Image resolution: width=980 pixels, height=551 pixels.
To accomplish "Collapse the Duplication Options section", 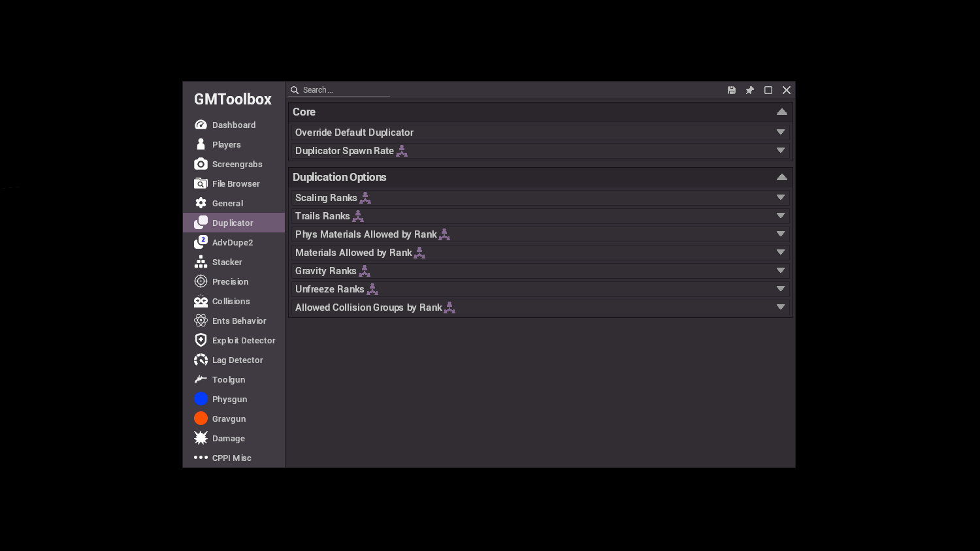I will click(781, 177).
